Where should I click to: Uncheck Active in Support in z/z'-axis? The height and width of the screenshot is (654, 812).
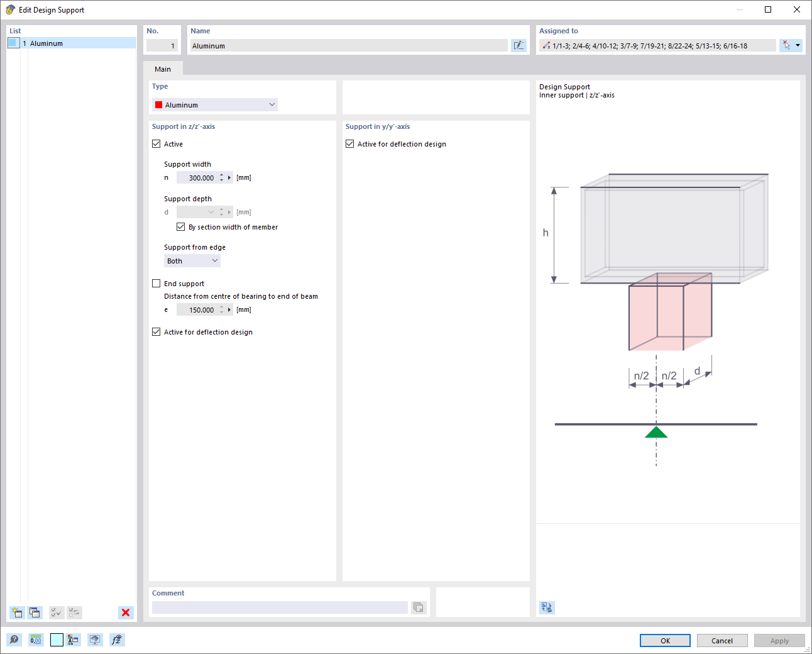tap(156, 143)
